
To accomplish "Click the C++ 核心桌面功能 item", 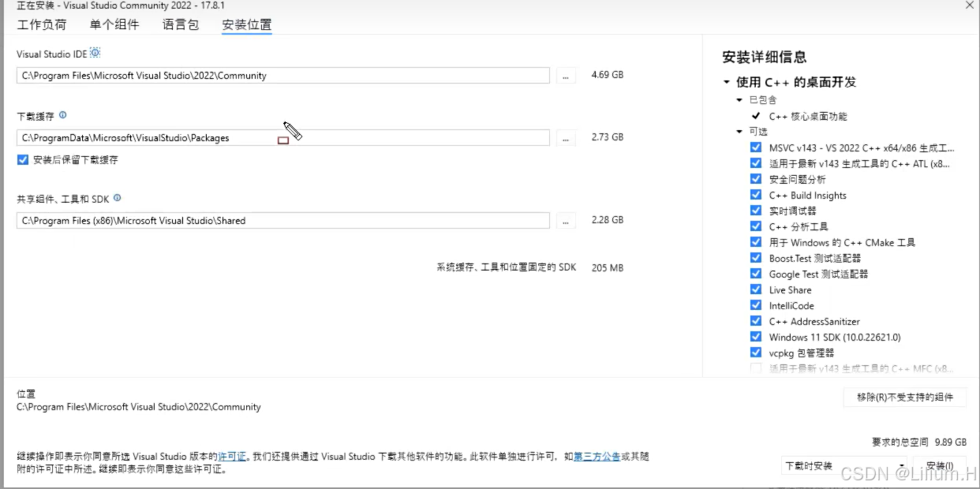I will [x=808, y=116].
